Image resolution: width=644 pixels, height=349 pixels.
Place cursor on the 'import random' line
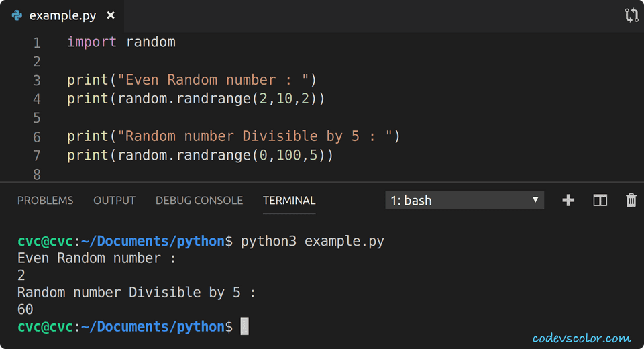tap(121, 42)
